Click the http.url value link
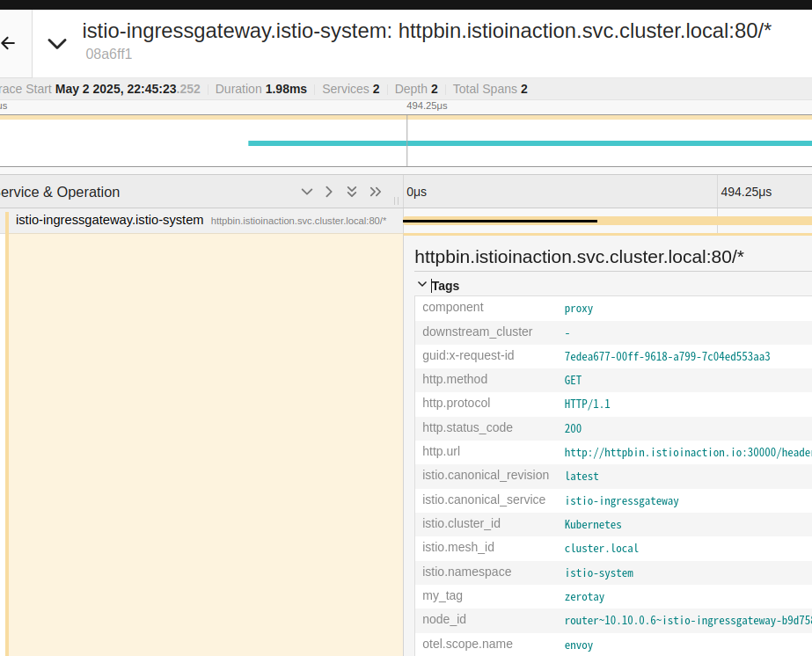This screenshot has width=812, height=656. click(688, 453)
